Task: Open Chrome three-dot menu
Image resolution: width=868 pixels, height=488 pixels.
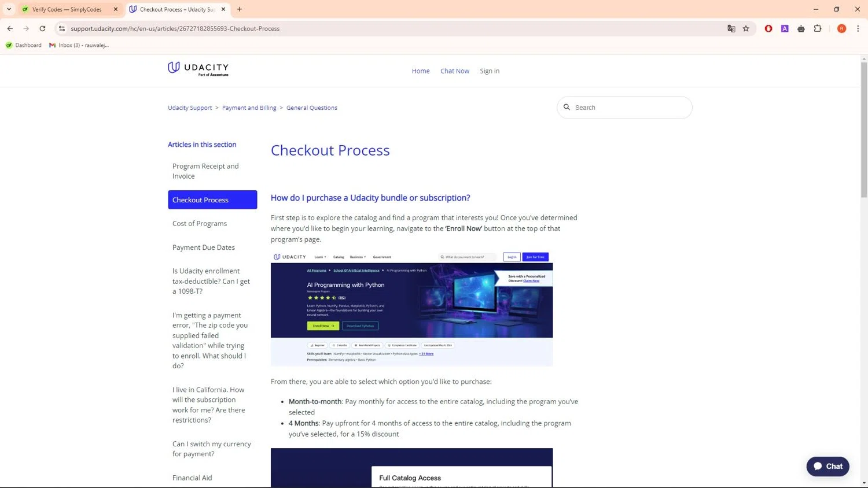Action: pyautogui.click(x=858, y=28)
